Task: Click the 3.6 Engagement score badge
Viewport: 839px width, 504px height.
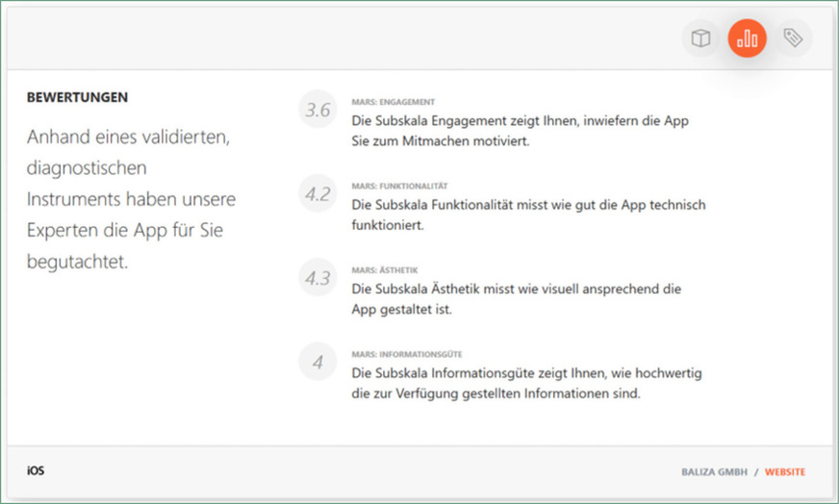Action: [318, 111]
